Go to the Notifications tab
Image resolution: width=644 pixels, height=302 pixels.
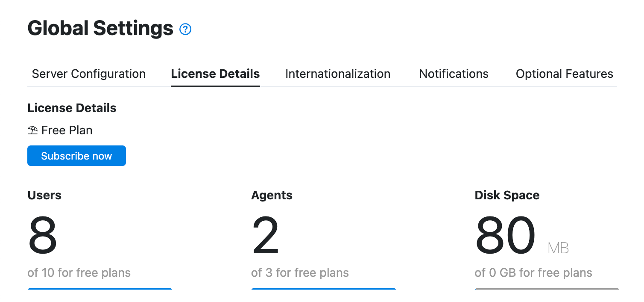(454, 74)
